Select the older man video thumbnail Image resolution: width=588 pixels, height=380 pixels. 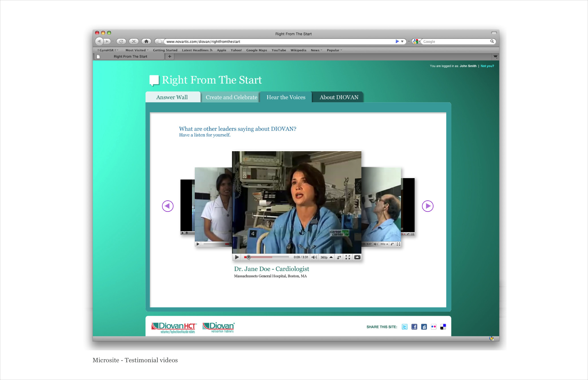(381, 204)
